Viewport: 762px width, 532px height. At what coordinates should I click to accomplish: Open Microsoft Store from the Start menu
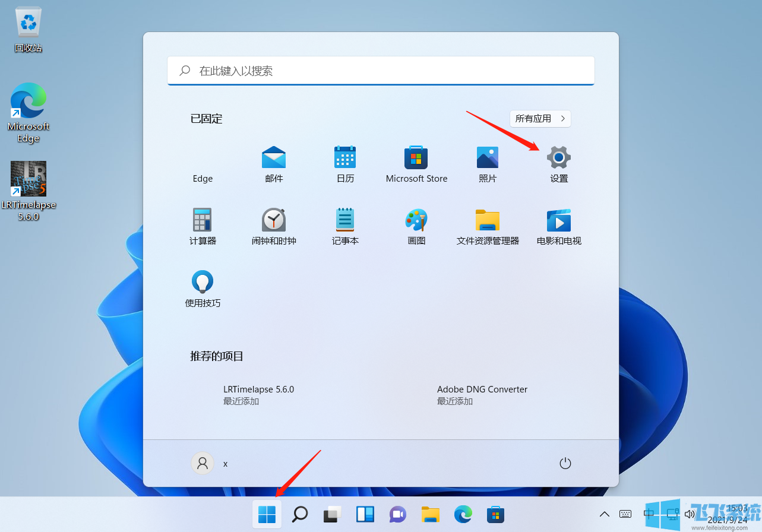(416, 164)
